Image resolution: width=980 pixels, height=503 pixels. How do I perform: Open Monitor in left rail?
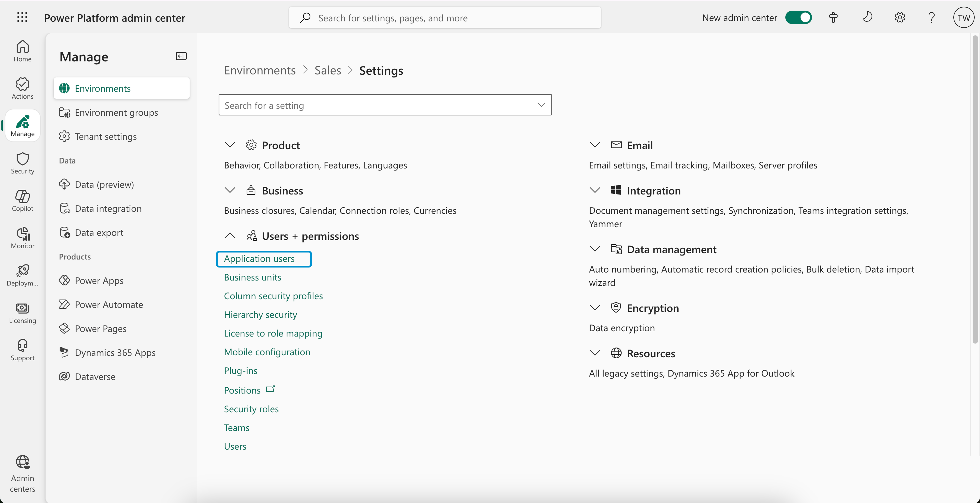[22, 237]
